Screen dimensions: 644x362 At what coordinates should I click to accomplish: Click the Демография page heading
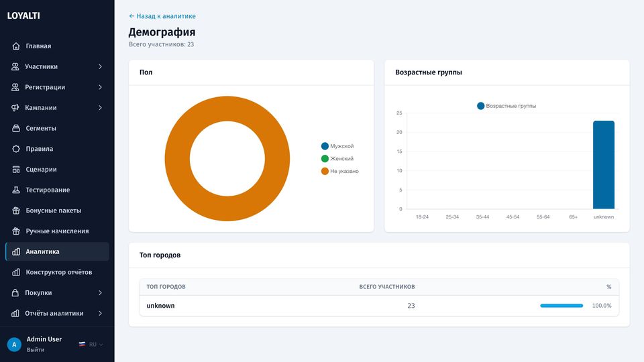click(x=162, y=32)
